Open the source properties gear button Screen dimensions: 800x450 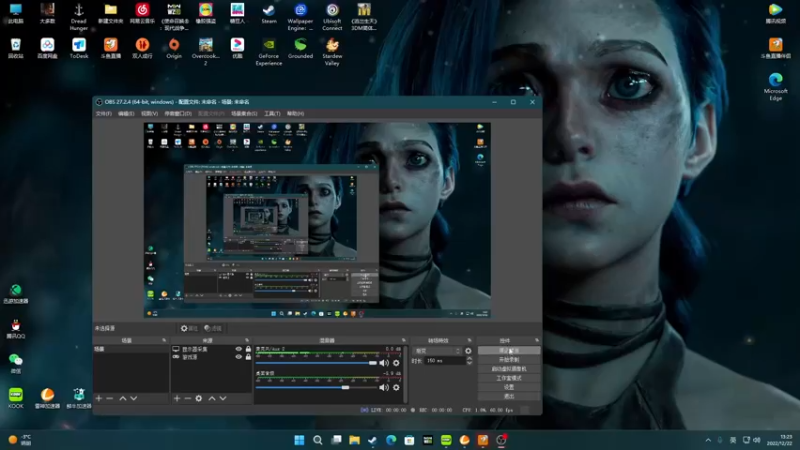coord(188,328)
